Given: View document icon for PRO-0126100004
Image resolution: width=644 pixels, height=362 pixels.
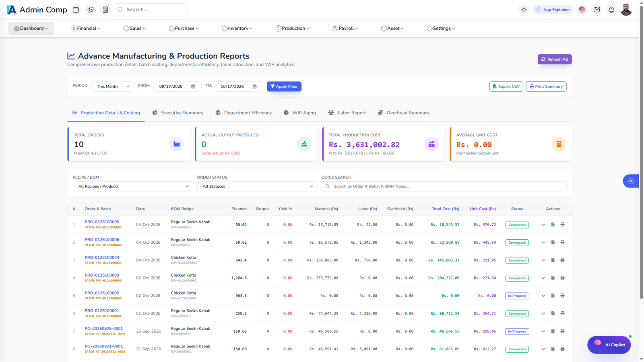Looking at the screenshot, I should tap(553, 260).
